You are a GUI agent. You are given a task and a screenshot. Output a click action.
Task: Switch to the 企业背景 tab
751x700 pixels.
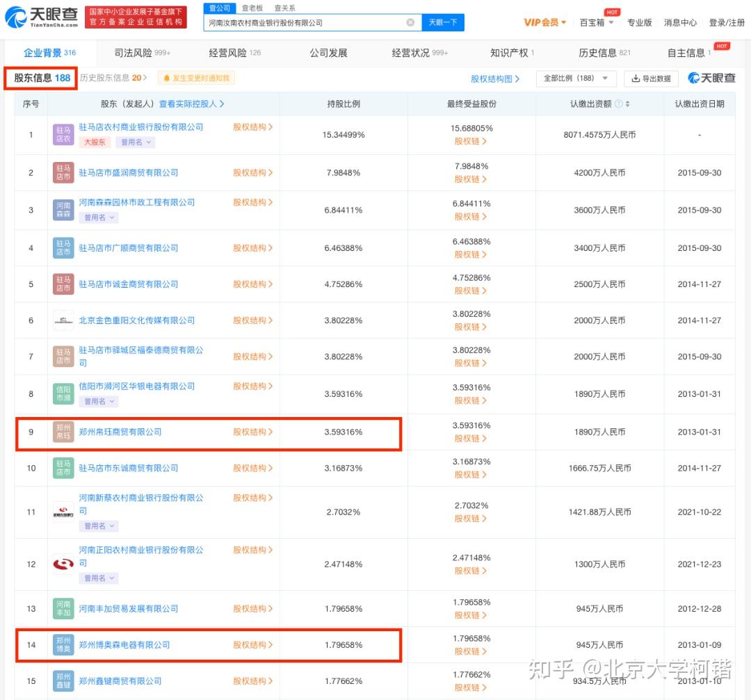click(x=50, y=53)
